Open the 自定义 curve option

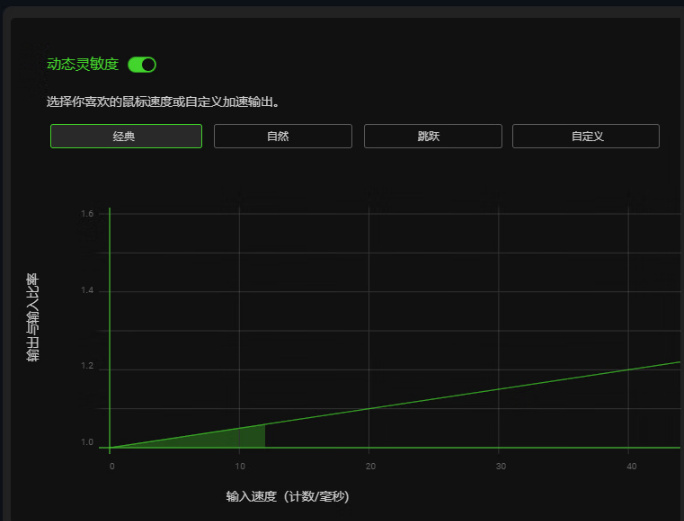coord(586,136)
